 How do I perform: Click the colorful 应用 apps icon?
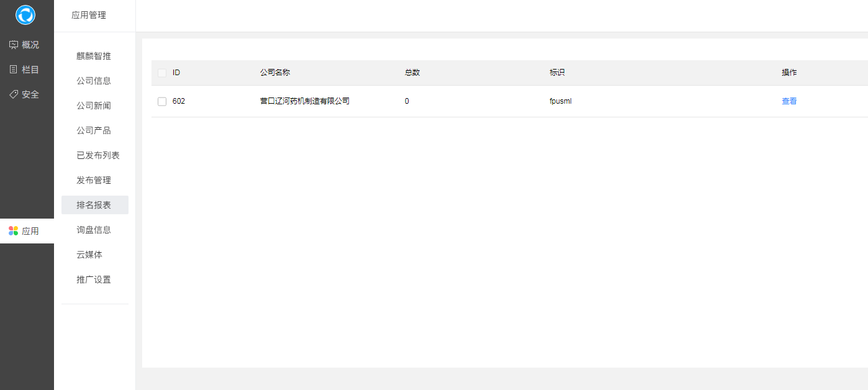14,231
